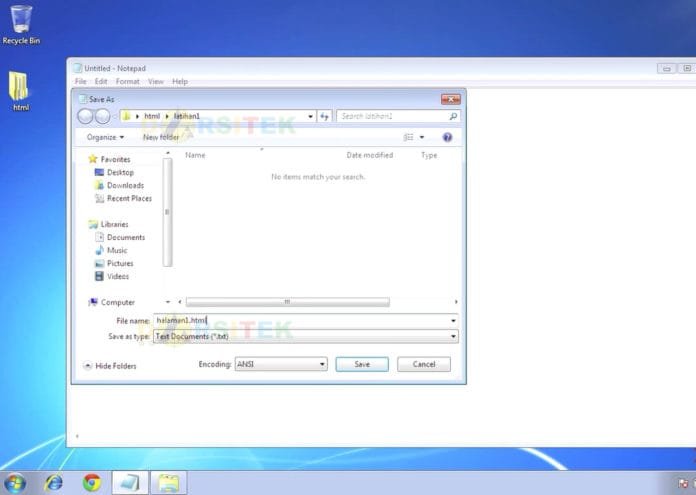The height and width of the screenshot is (495, 696).
Task: Open the Music library
Action: (111, 250)
